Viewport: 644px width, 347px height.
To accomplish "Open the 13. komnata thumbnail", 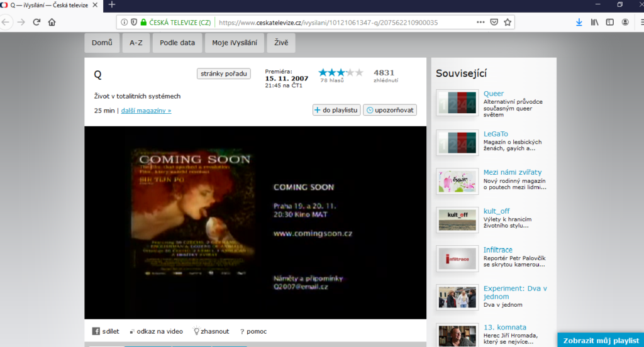I will pyautogui.click(x=457, y=336).
